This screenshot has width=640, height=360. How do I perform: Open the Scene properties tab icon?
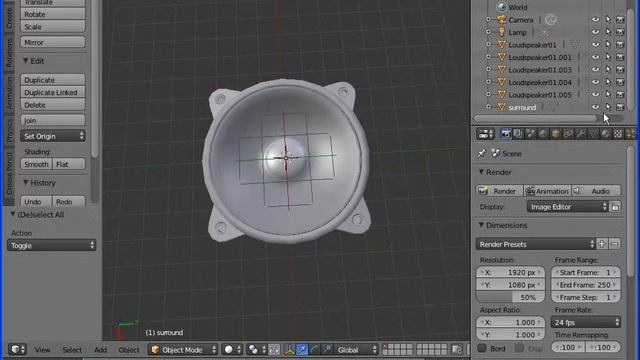(x=531, y=134)
